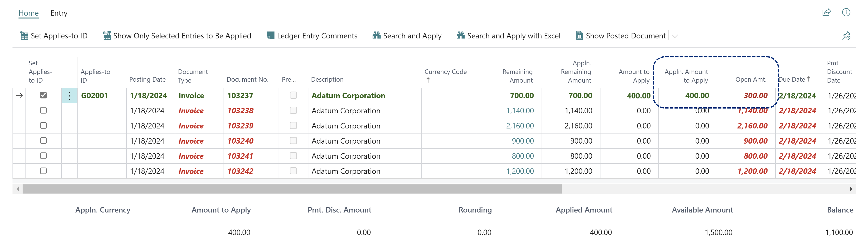Click the Show Posted Document page icon
The image size is (868, 243).
[x=579, y=35]
